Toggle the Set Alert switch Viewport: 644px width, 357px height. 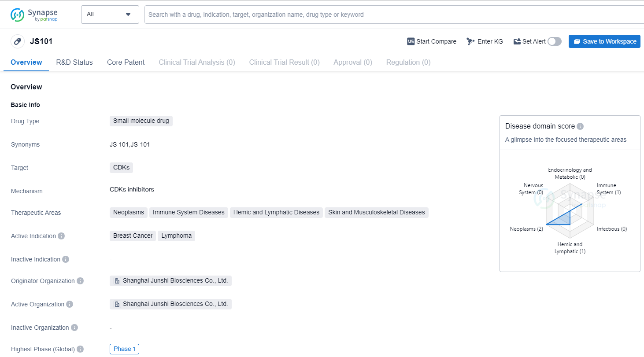555,41
